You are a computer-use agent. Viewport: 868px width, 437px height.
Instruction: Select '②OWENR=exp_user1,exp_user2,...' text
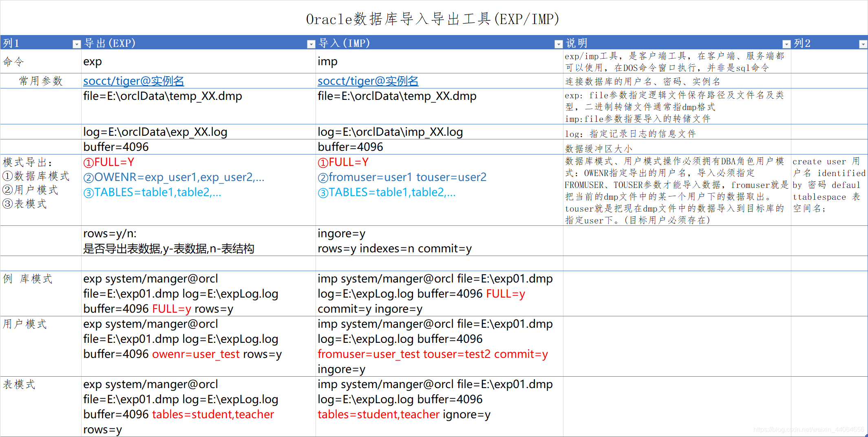tap(174, 177)
